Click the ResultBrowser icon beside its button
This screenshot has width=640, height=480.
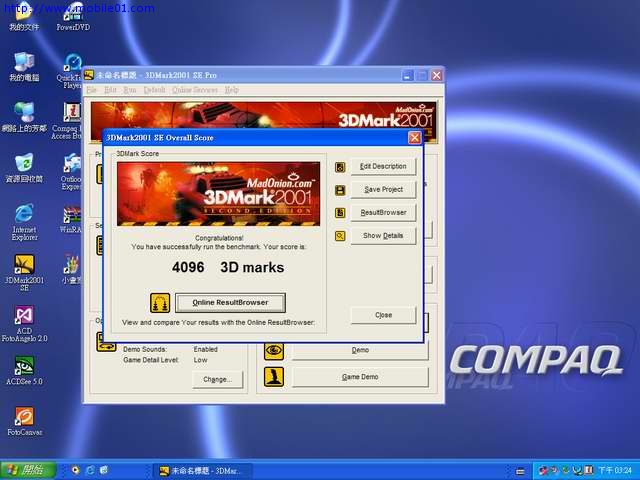[340, 213]
